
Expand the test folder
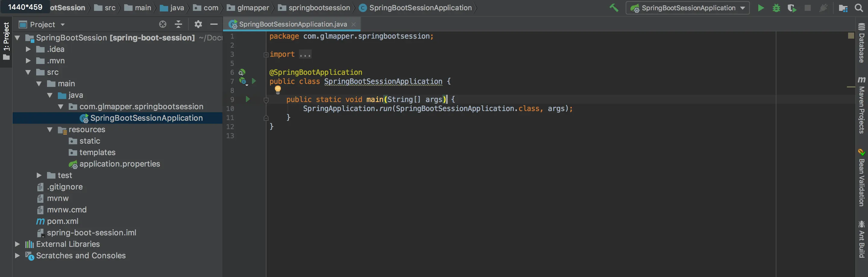click(x=39, y=175)
